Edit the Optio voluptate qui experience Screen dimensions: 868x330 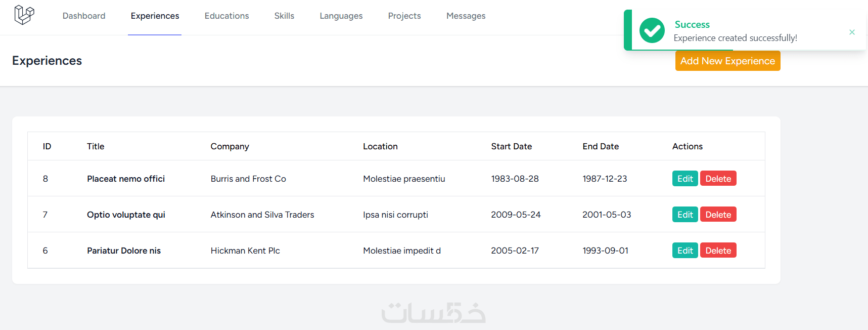[x=684, y=215]
